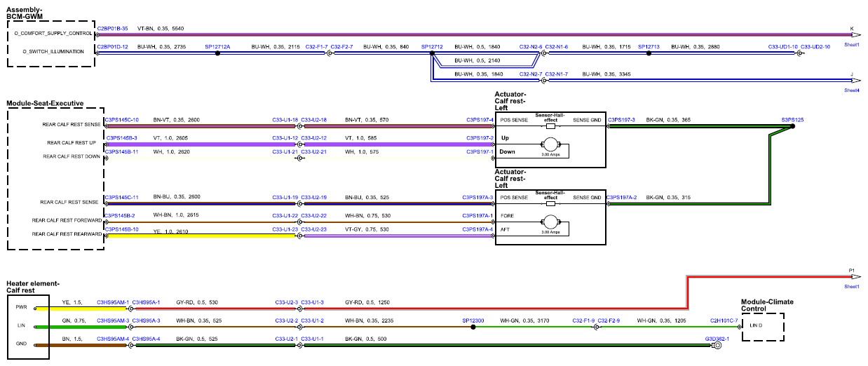The width and height of the screenshot is (868, 366).
Task: Click REAR CALF REST UP pin label
Action: point(73,143)
